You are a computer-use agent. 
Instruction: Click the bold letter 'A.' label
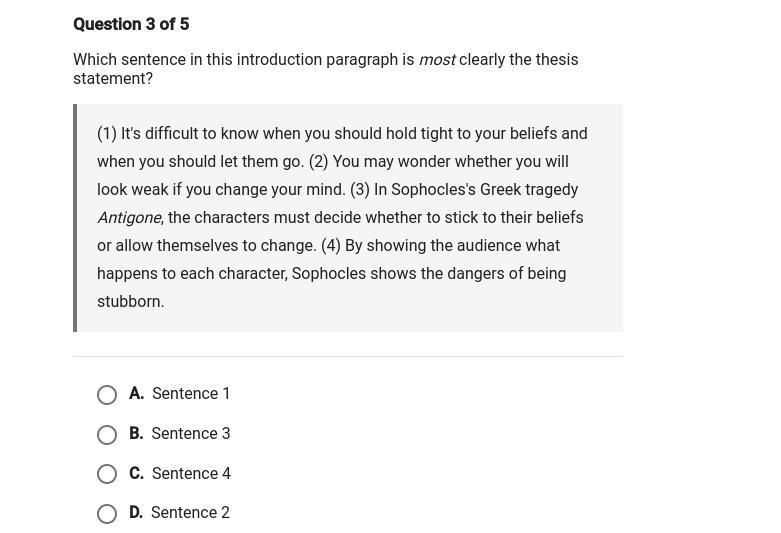(x=136, y=394)
